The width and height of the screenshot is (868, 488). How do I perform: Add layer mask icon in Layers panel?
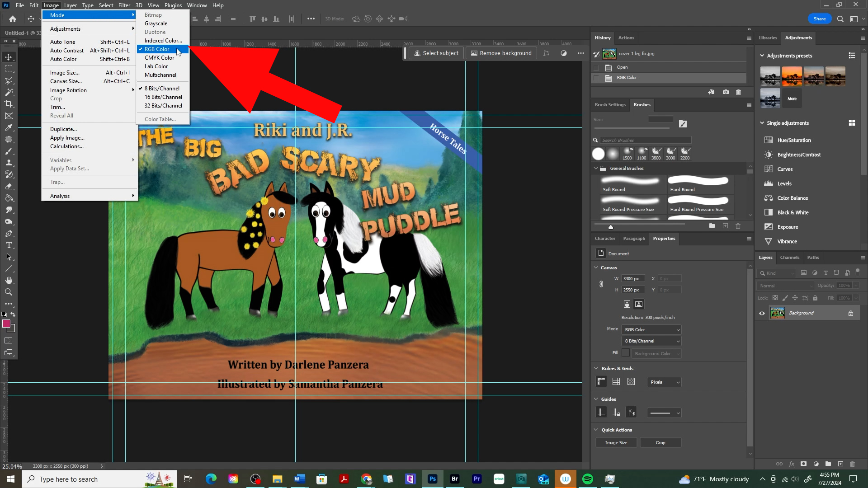click(x=803, y=464)
